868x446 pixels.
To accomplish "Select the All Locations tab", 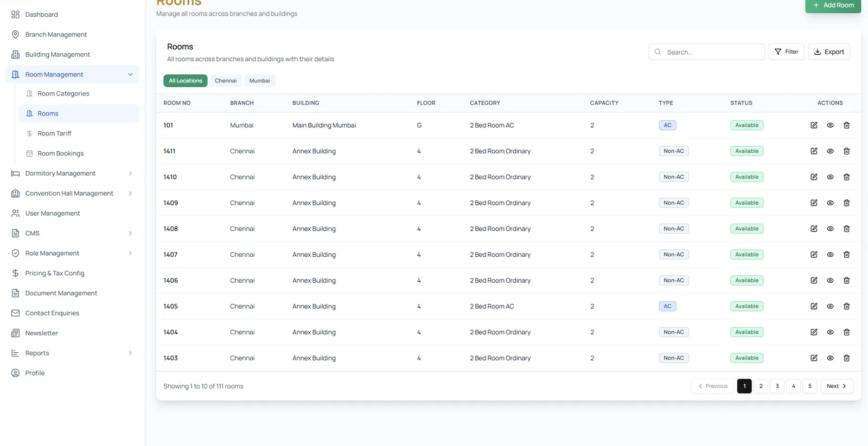I will 186,81.
